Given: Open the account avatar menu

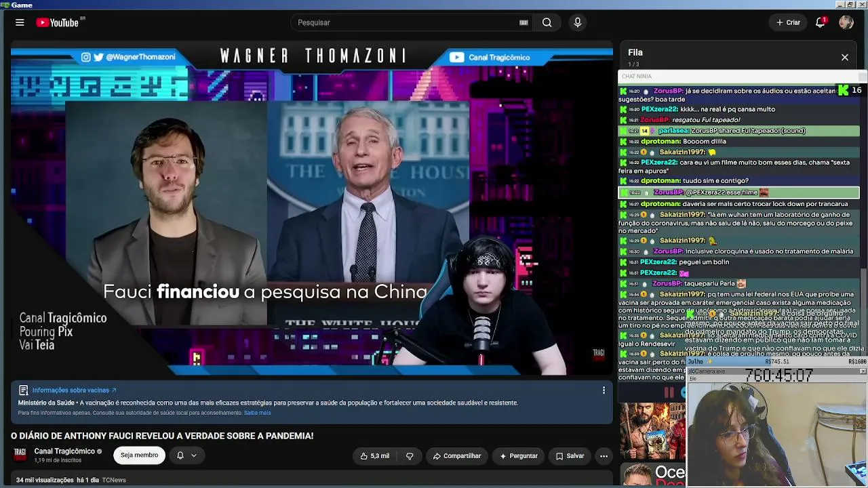Looking at the screenshot, I should point(846,22).
